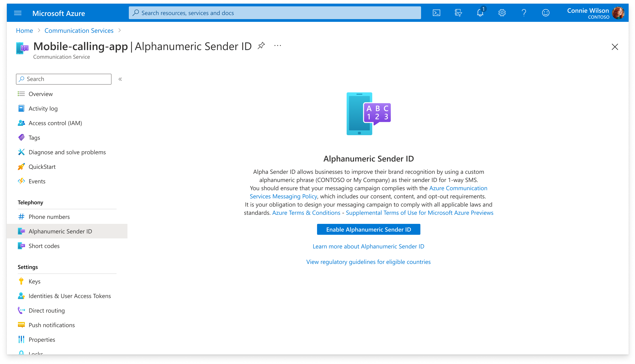635x364 pixels.
Task: Select Activity log in sidebar
Action: click(43, 108)
